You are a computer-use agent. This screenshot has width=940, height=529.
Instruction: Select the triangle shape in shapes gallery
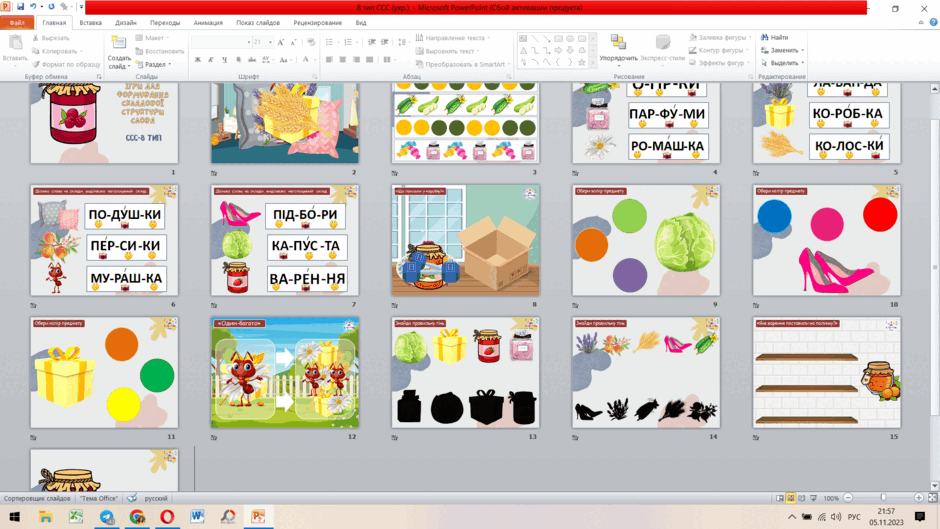click(x=523, y=50)
